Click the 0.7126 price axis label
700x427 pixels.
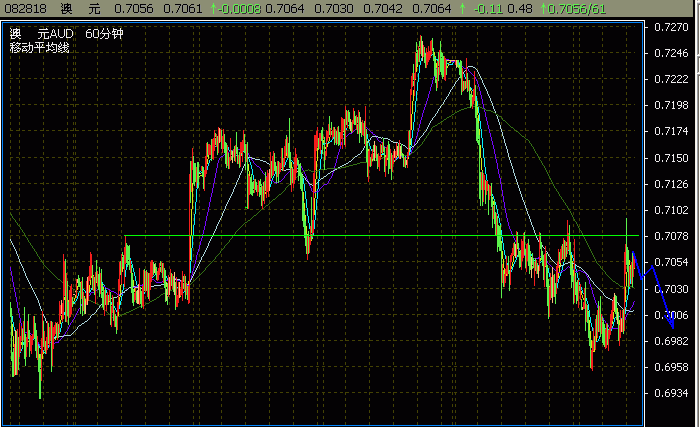click(x=671, y=184)
